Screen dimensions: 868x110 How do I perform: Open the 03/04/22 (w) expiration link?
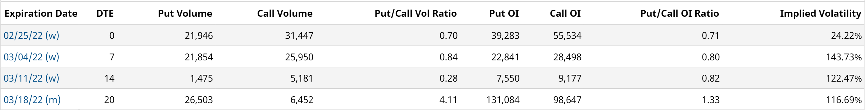(31, 57)
